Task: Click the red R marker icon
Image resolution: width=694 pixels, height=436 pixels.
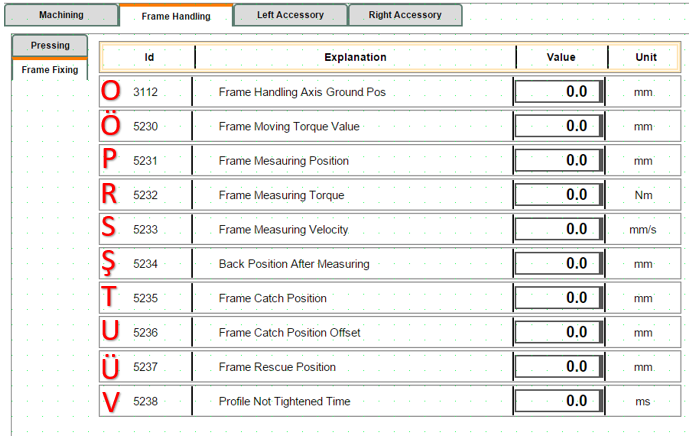Action: (x=111, y=195)
